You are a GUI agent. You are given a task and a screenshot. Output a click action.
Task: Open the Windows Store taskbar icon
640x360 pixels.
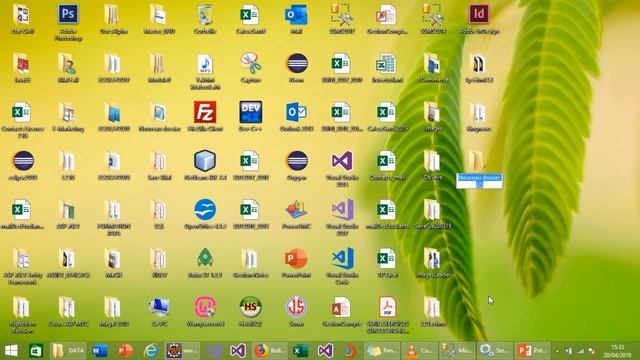pos(36,351)
